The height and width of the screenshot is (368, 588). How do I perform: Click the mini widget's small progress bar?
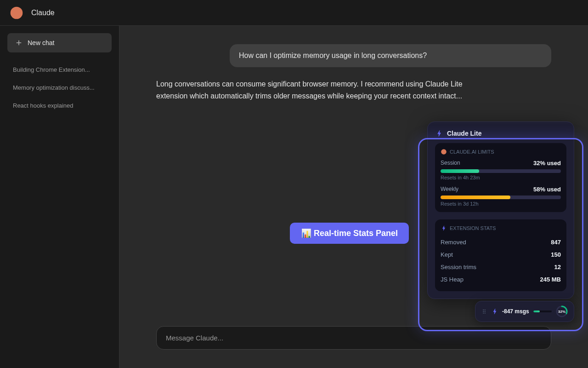click(x=543, y=311)
